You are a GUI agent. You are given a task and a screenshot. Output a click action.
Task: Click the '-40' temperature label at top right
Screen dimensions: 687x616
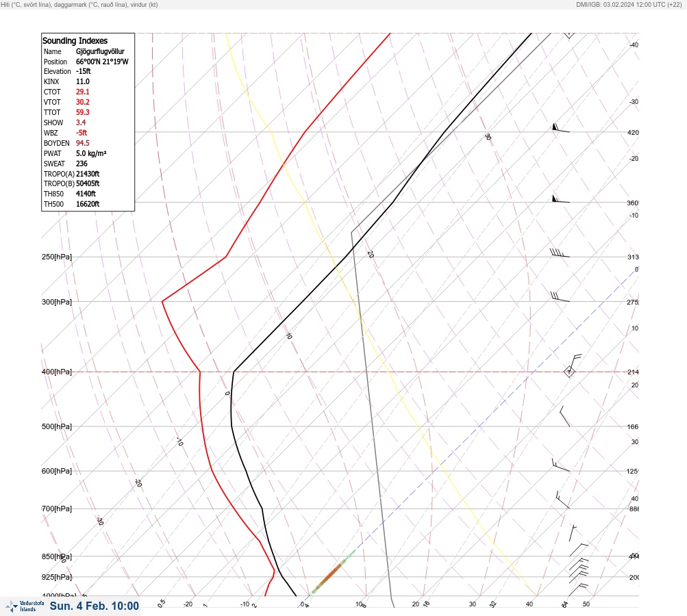(x=634, y=44)
